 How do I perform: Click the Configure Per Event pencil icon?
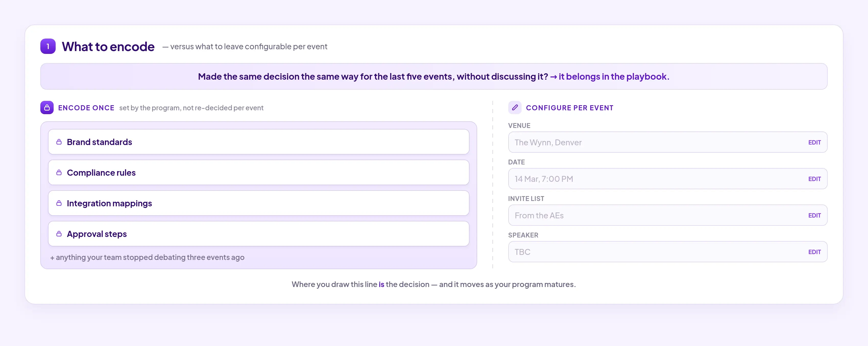pyautogui.click(x=514, y=108)
